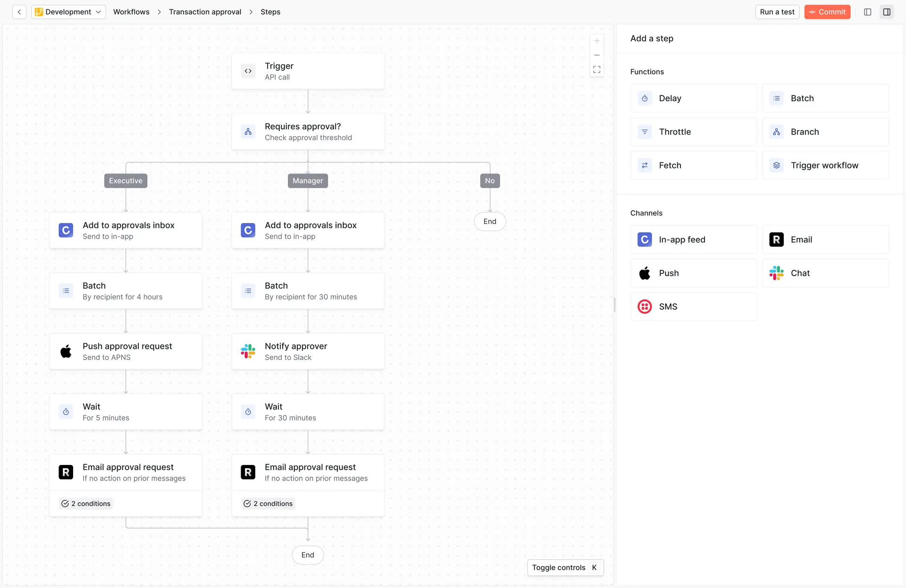
Task: Click the zoom in icon on canvas
Action: pyautogui.click(x=596, y=41)
